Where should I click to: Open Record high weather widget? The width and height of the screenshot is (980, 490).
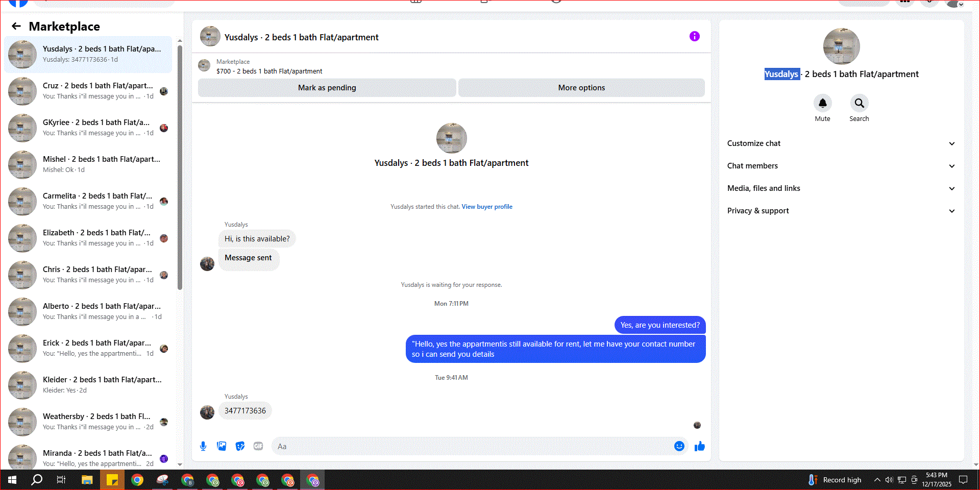[835, 480]
